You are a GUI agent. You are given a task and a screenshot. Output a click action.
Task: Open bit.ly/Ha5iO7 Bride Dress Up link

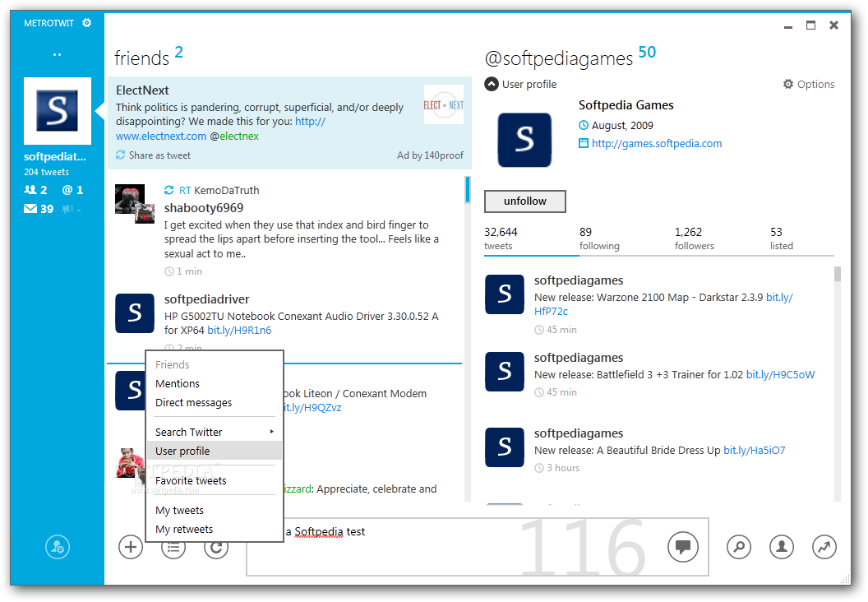754,450
